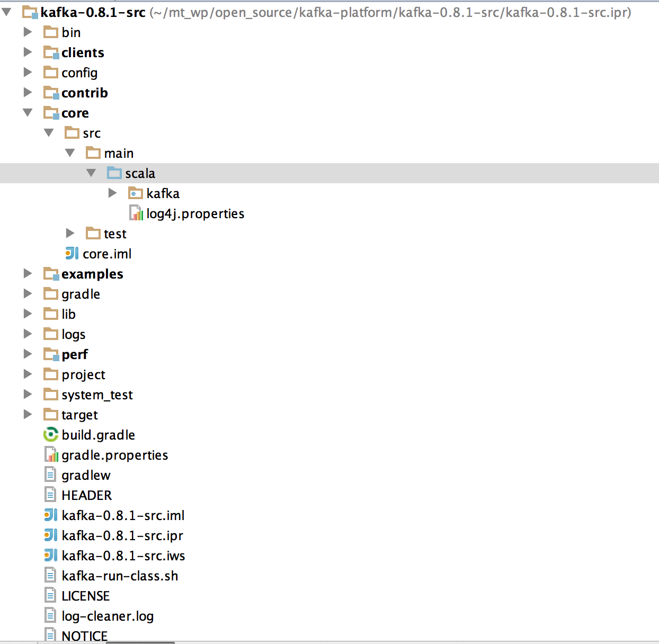
Task: Click the kafka-0.8.1-src project module icon
Action: (30, 12)
